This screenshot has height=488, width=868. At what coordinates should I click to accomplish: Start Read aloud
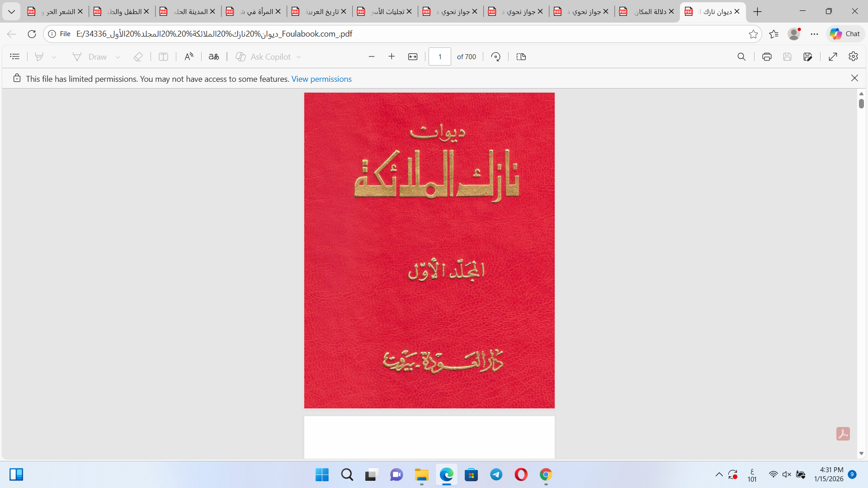point(189,56)
